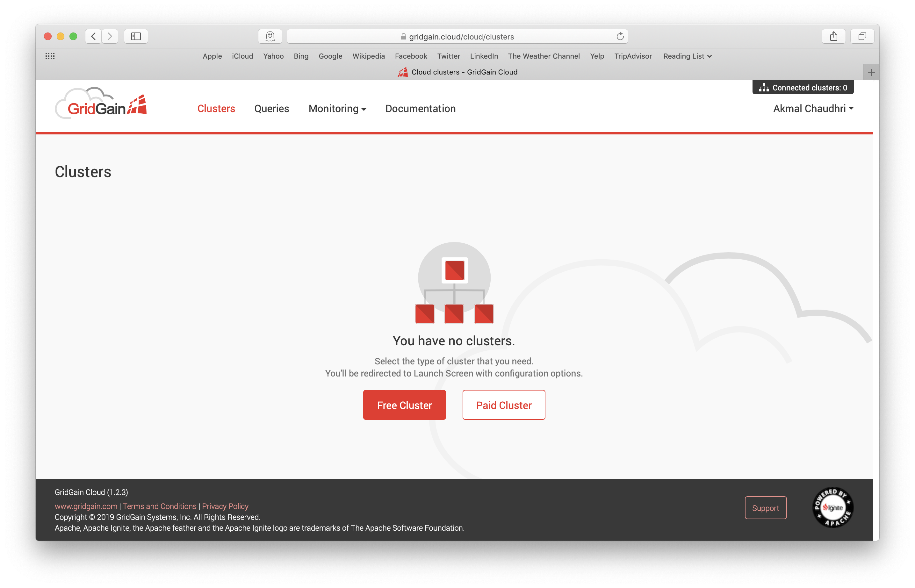915x588 pixels.
Task: Expand the Monitoring dropdown menu
Action: [x=337, y=108]
